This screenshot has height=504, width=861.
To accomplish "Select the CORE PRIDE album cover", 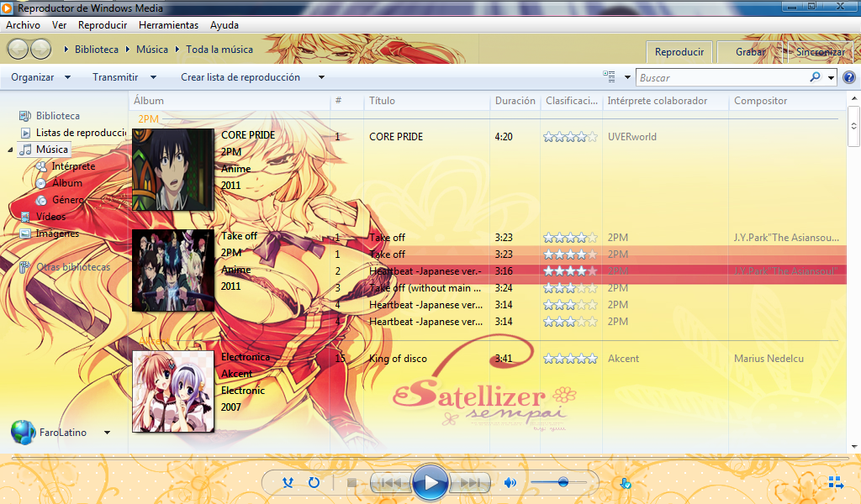I will (x=173, y=170).
